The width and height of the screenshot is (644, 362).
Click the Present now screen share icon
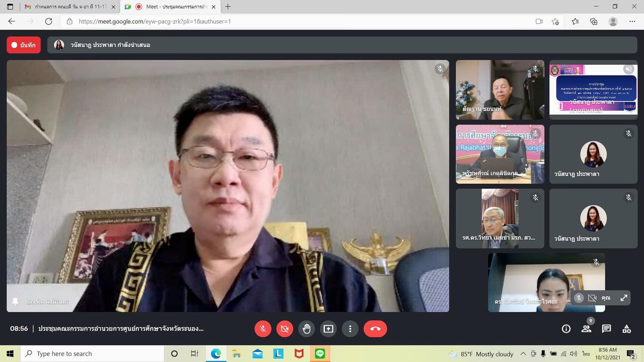[x=328, y=329]
